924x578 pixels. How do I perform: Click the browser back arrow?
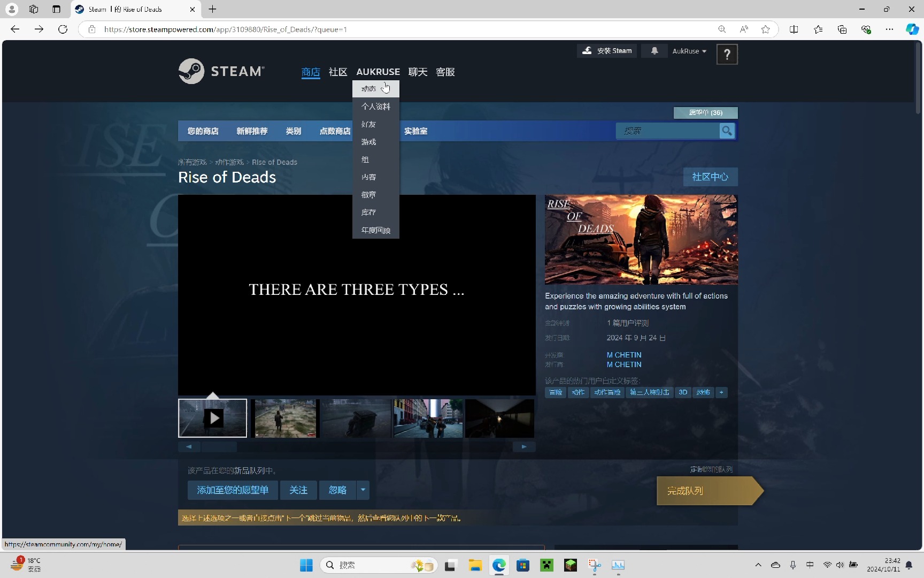pyautogui.click(x=15, y=29)
